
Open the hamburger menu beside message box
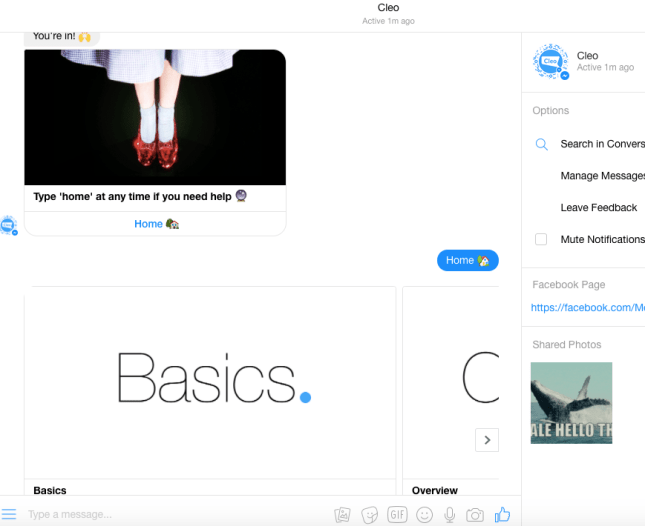coord(9,515)
